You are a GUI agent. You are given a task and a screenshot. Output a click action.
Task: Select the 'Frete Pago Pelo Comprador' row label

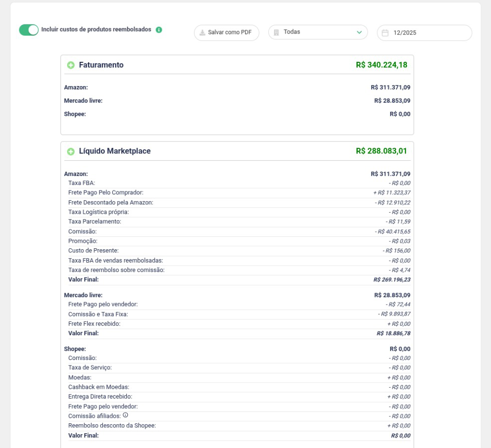pos(105,192)
